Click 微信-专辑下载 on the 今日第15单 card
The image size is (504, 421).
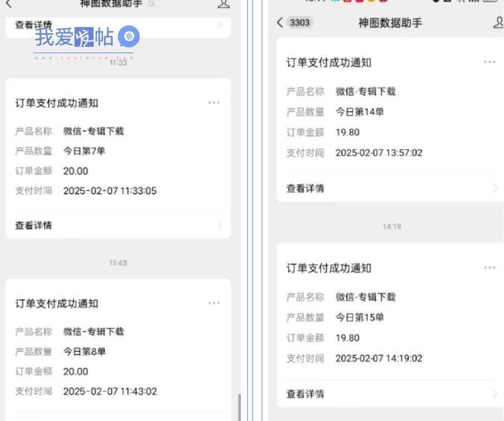click(365, 297)
